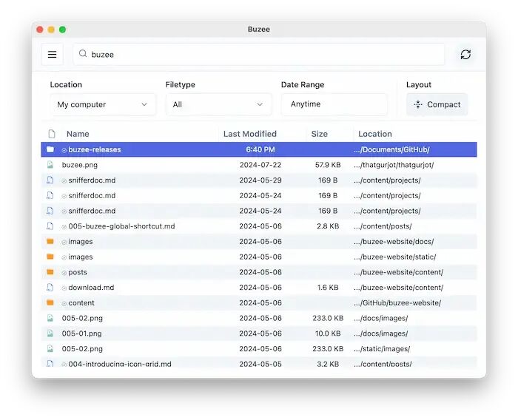The height and width of the screenshot is (420, 518).
Task: Click the 6:40 PM modified time
Action: coord(260,149)
